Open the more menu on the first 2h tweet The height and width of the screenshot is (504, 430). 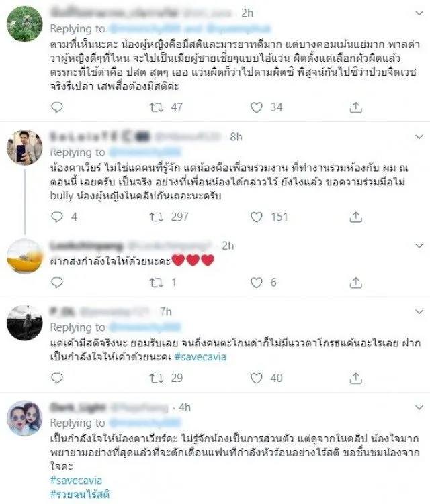[419, 13]
